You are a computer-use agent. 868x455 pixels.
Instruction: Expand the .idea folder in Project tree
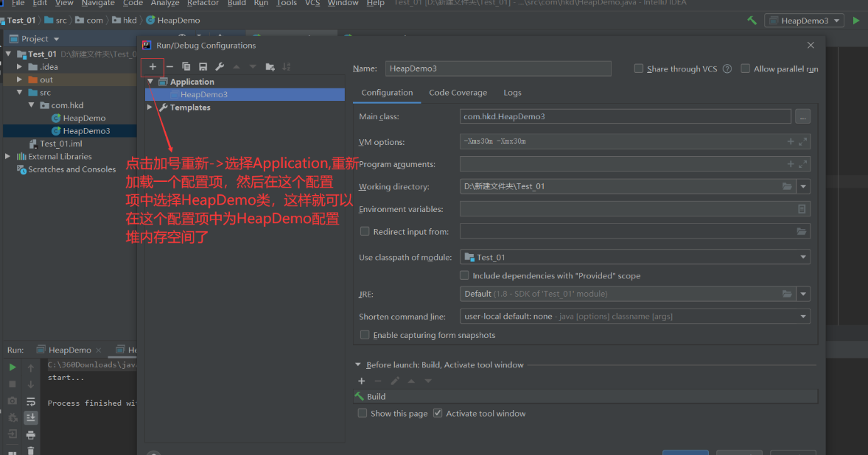point(19,67)
